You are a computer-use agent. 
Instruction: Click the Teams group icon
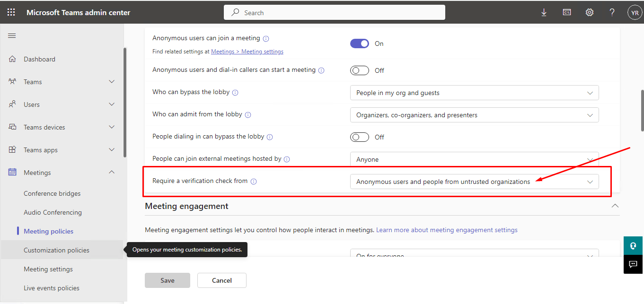(x=12, y=82)
